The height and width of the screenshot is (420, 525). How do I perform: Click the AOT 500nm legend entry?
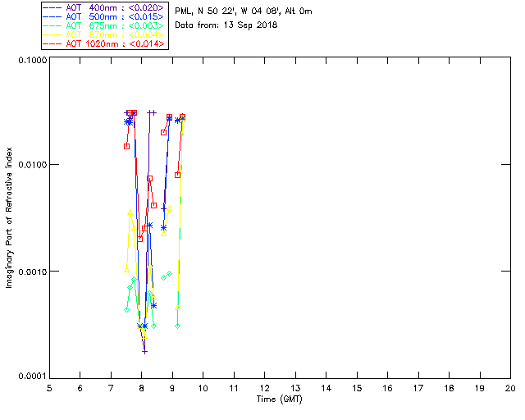point(104,16)
